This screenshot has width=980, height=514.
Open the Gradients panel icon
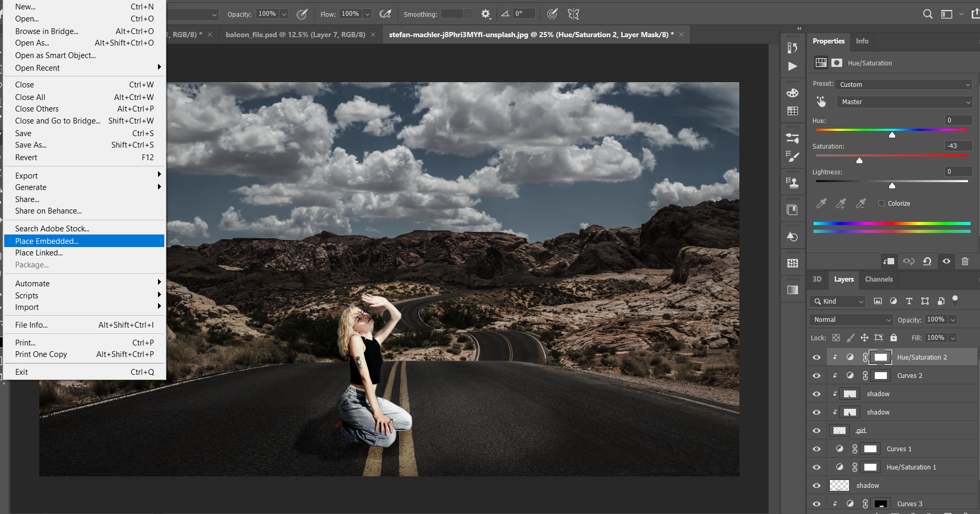tap(793, 290)
